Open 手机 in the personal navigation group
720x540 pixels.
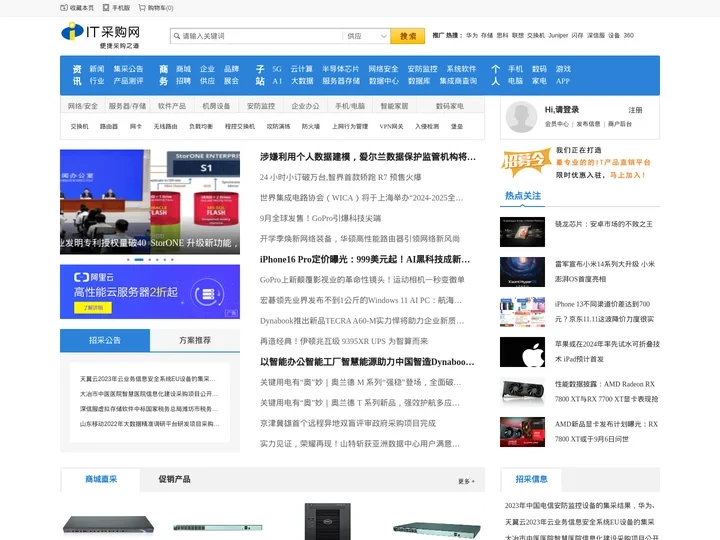[516, 69]
